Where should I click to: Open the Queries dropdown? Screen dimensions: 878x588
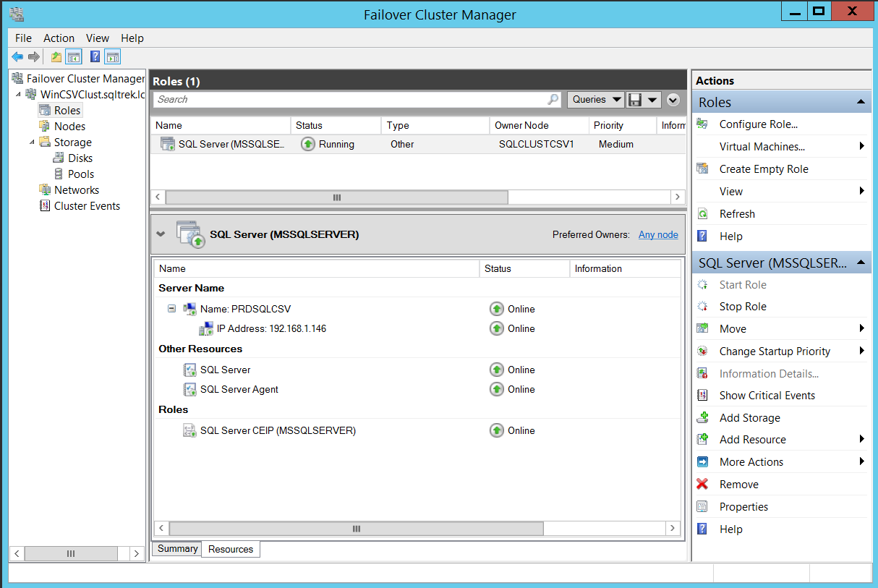pyautogui.click(x=597, y=100)
